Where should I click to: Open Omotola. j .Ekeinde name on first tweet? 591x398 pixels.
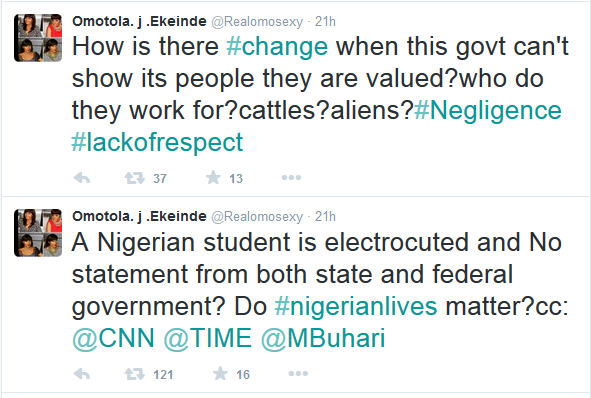(139, 21)
